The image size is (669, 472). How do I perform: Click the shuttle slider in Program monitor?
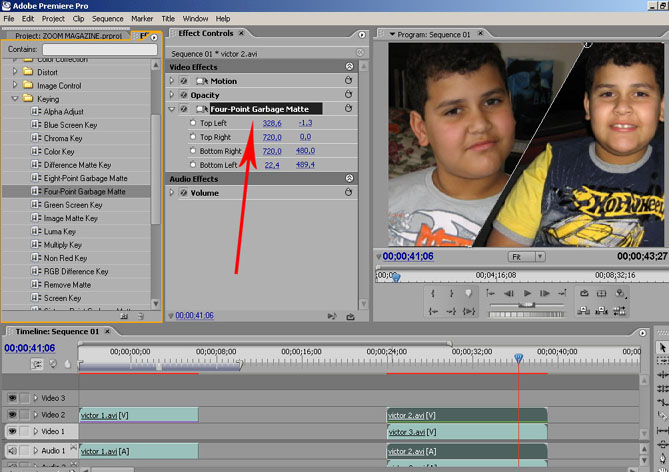click(525, 304)
